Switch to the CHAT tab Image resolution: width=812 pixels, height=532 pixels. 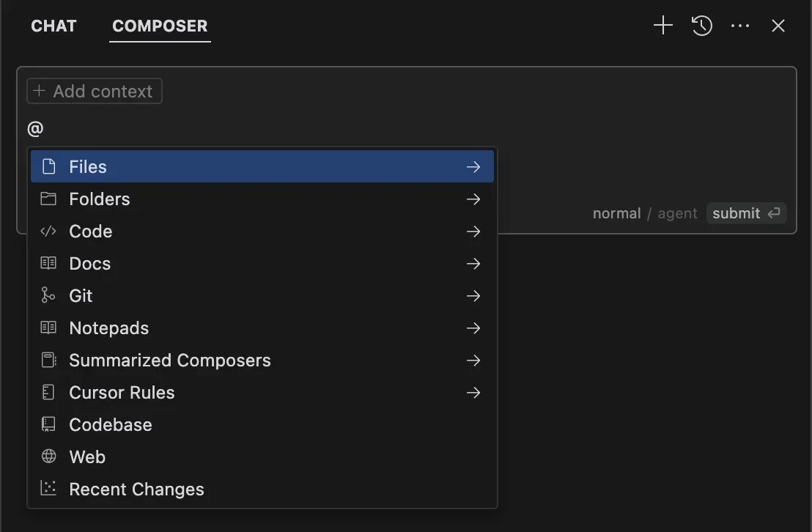pos(53,26)
